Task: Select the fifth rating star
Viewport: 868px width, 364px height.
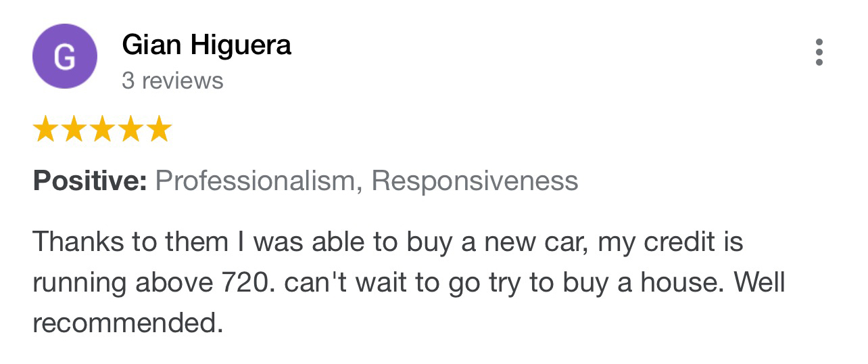Action: pos(159,129)
